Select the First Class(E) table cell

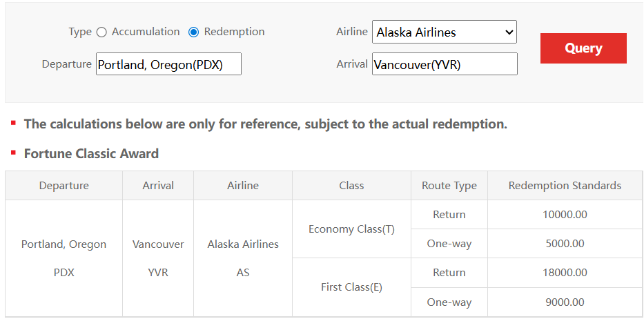click(x=351, y=287)
